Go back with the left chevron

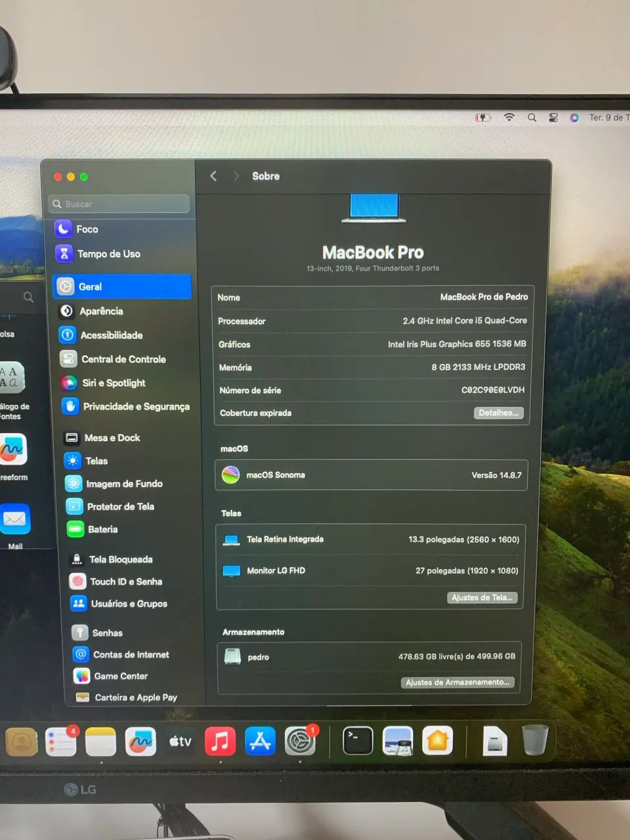pos(213,176)
